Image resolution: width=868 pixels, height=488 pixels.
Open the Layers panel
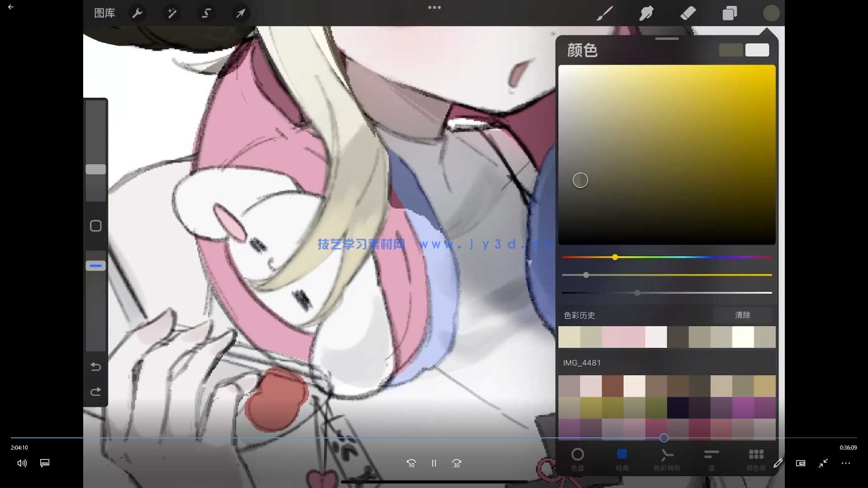pyautogui.click(x=729, y=13)
